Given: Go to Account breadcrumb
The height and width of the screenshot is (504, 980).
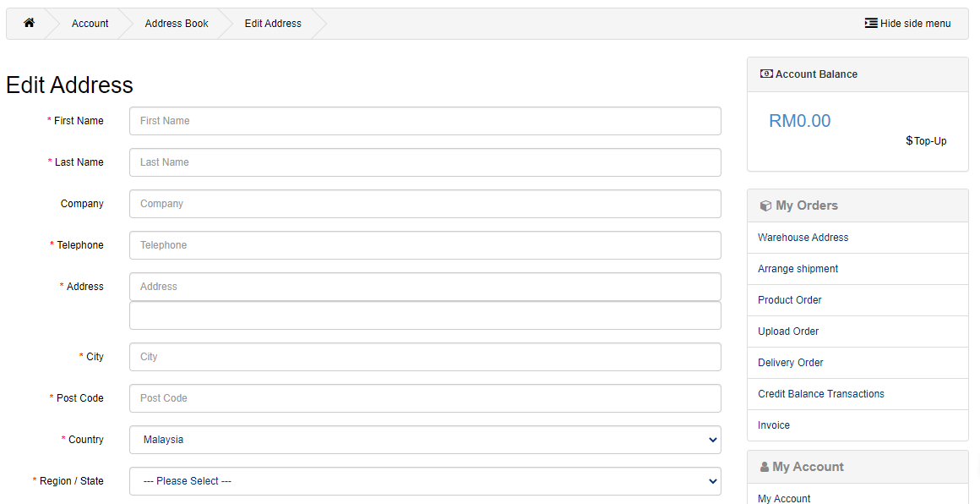Looking at the screenshot, I should coord(90,24).
